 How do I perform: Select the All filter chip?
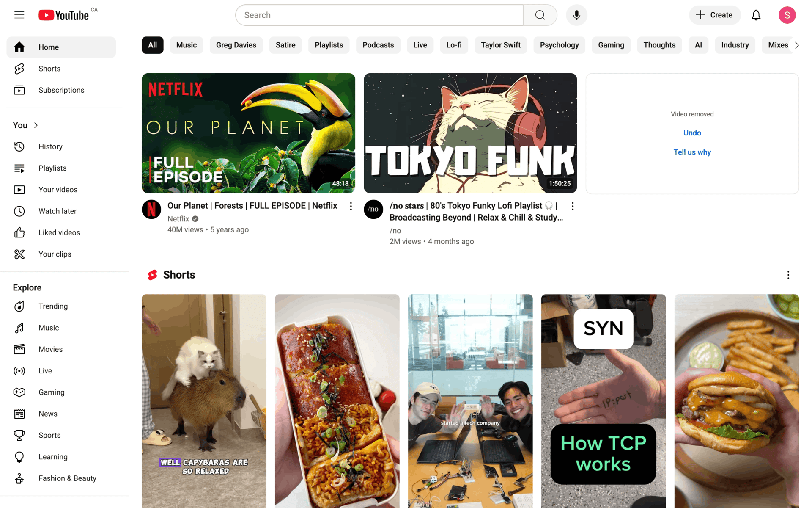click(x=153, y=45)
